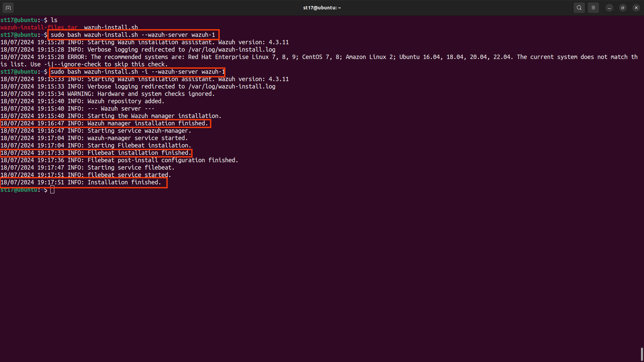The width and height of the screenshot is (644, 362).
Task: Click 'Starting service filebeat.' line
Action: pos(88,168)
